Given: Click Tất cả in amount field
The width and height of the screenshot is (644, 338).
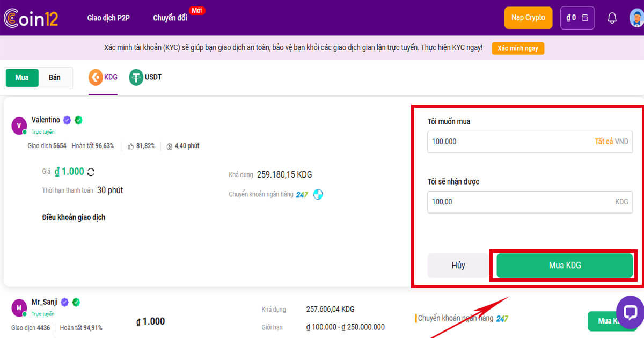Looking at the screenshot, I should point(603,142).
